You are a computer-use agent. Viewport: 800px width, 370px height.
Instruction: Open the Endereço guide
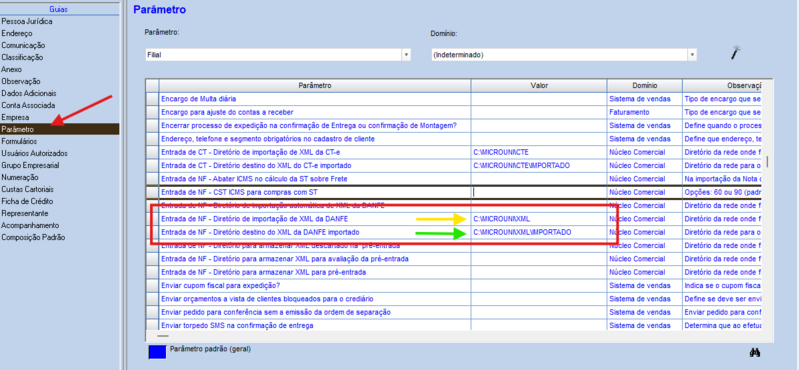(17, 33)
